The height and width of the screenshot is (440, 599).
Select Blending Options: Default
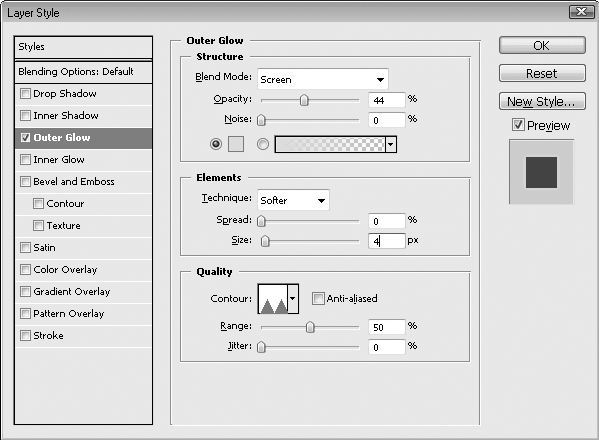pos(83,72)
